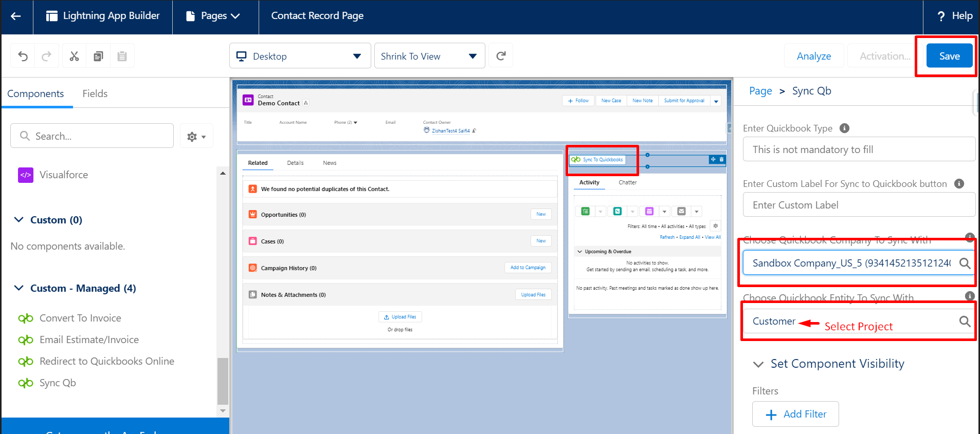Switch to the Components tab
The height and width of the screenshot is (434, 980).
tap(35, 93)
